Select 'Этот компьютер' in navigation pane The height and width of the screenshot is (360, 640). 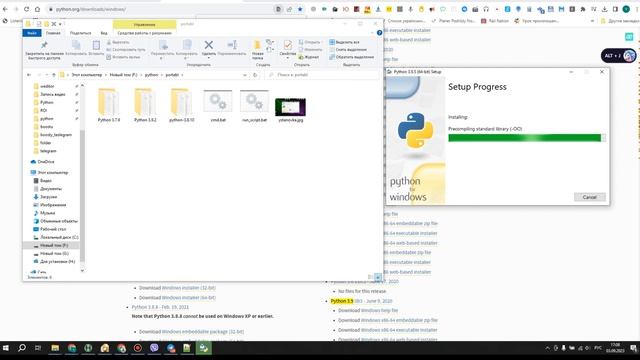(x=53, y=173)
